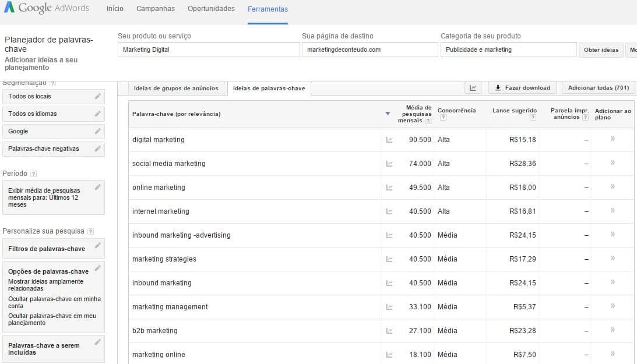This screenshot has height=364, width=637.
Task: Edit Opções de palavras-chave pencil icon
Action: [x=97, y=268]
